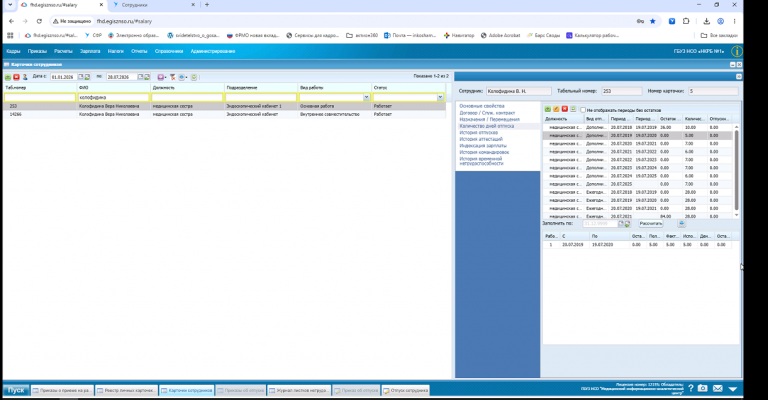
Task: Open 'История командировок' section link
Action: (x=484, y=152)
